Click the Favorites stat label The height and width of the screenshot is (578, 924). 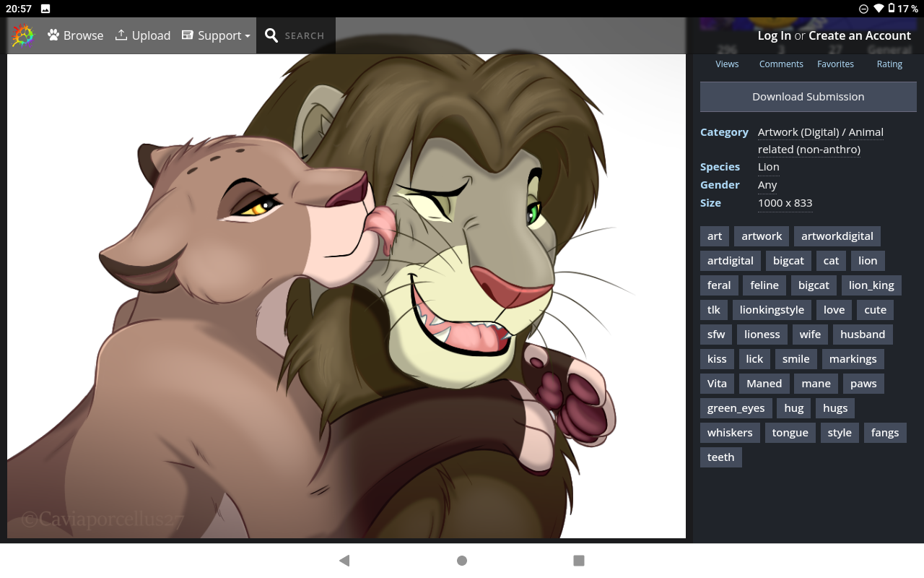[835, 64]
